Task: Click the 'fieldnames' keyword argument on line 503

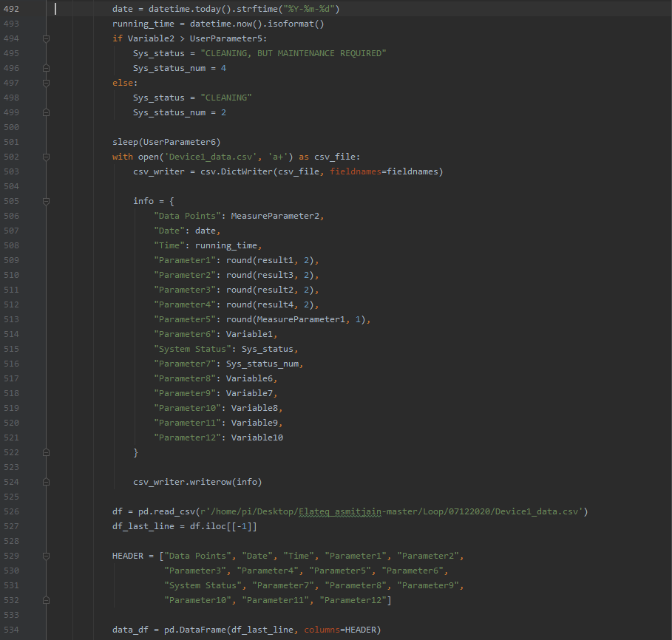Action: coord(356,171)
